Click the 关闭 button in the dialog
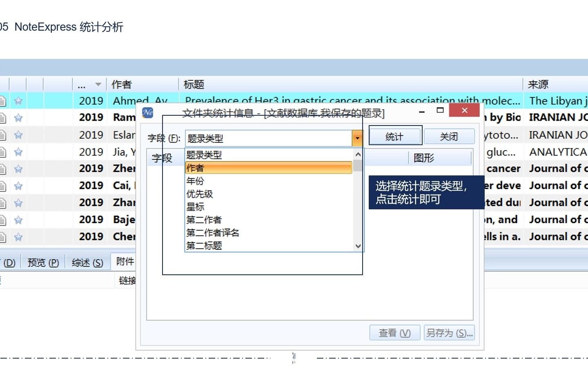The height and width of the screenshot is (368, 588). point(449,137)
